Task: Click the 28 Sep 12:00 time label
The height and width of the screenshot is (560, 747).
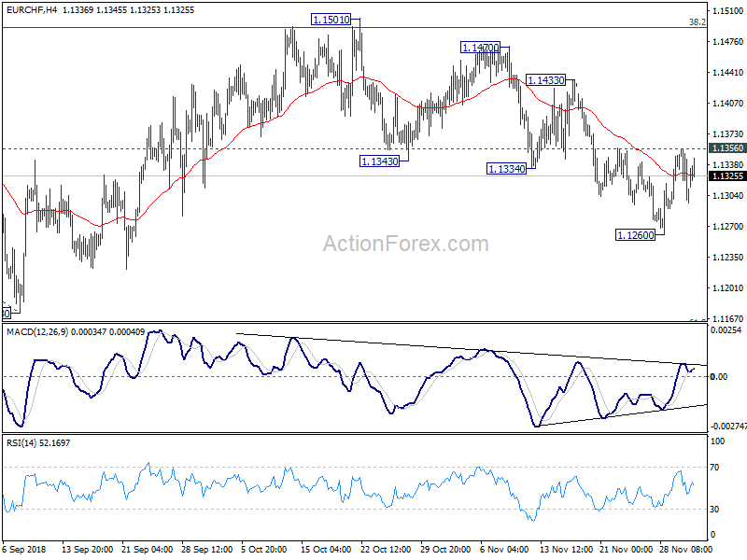Action: tap(206, 549)
